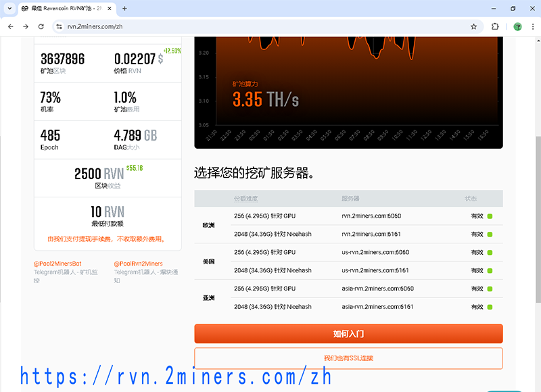This screenshot has height=392, width=541.
Task: Click the vertical page scrollbar
Action: tap(537, 203)
